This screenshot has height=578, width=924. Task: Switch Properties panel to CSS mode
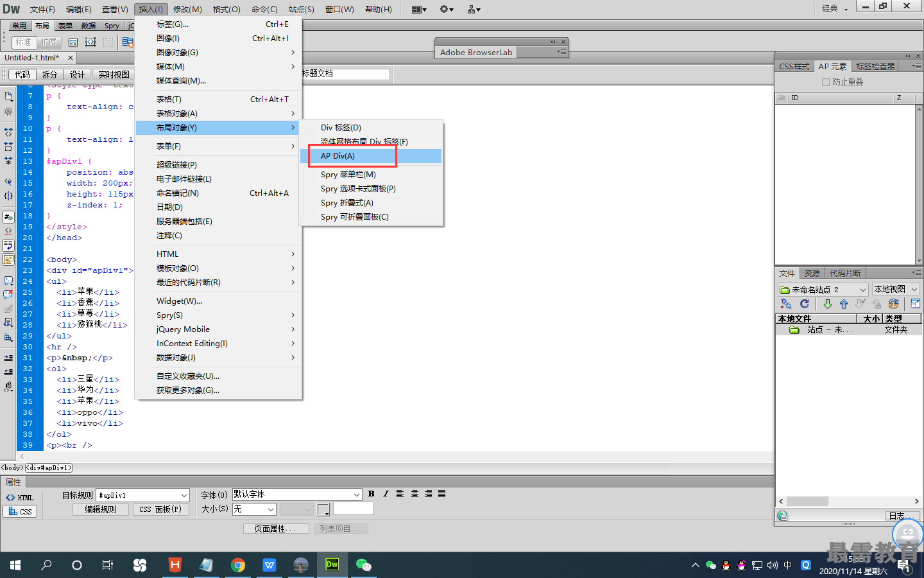pos(20,512)
